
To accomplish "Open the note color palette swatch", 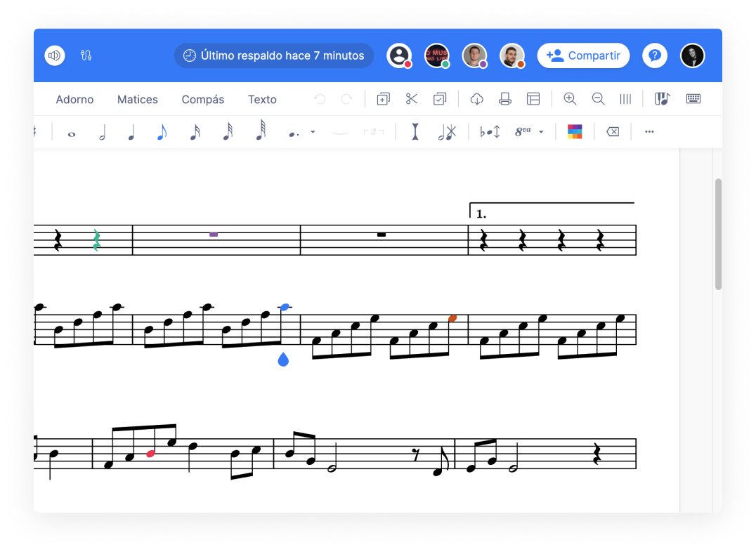I will (x=575, y=131).
